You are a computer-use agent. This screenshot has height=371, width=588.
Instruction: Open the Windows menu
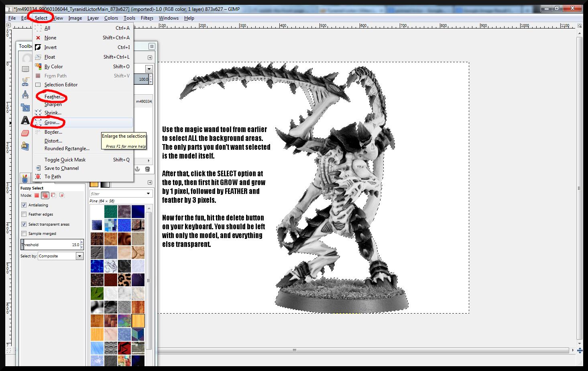(x=169, y=18)
